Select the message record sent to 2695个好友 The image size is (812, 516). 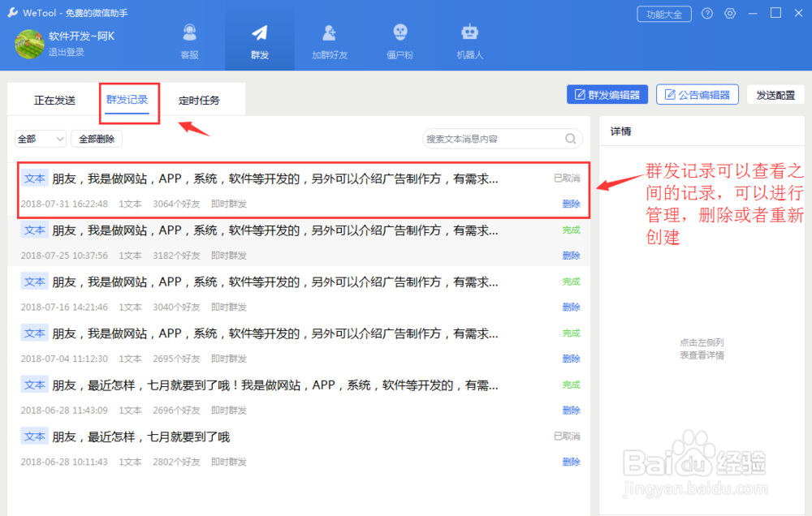[x=299, y=345]
